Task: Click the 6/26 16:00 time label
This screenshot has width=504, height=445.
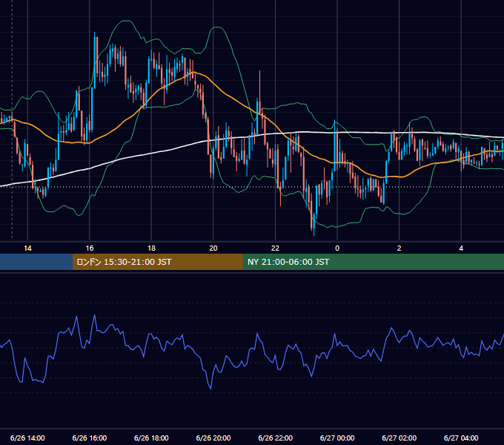Action: [x=90, y=438]
